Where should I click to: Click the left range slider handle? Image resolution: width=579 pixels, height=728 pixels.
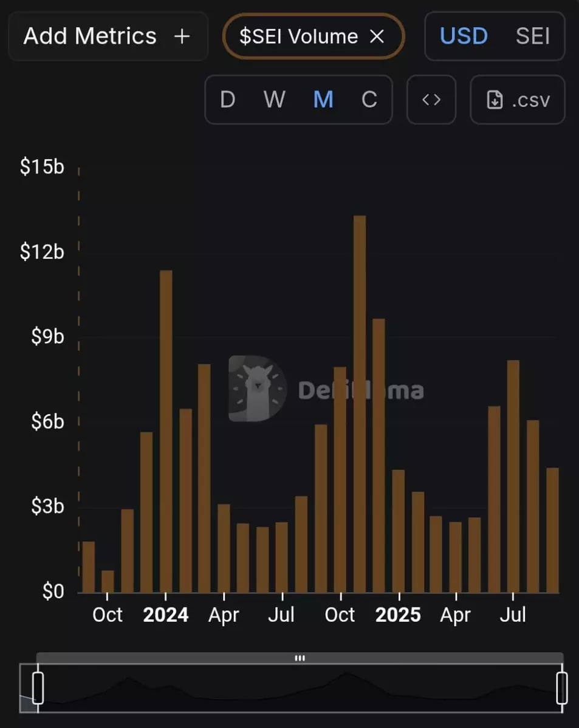pos(38,688)
